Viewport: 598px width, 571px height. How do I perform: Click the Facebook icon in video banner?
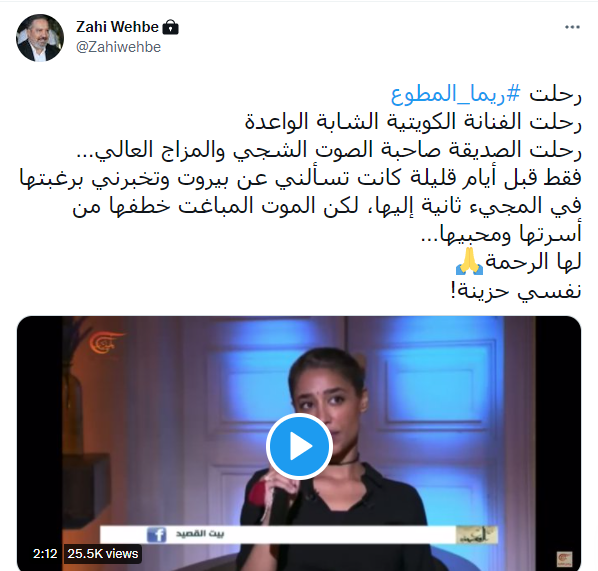pos(156,534)
